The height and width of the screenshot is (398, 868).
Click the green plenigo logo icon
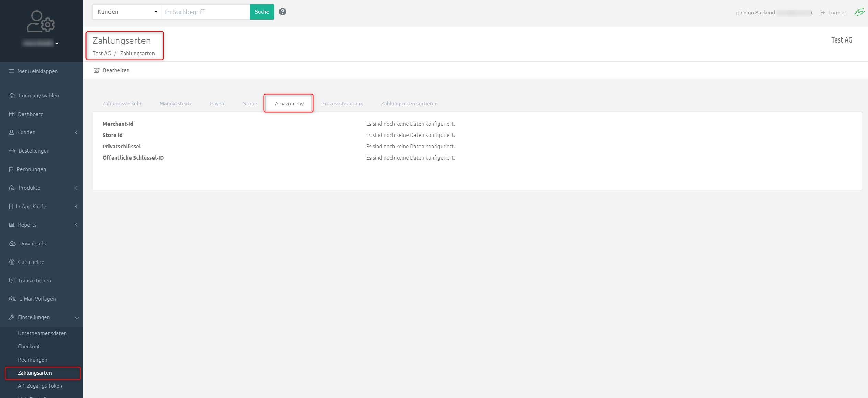[859, 12]
